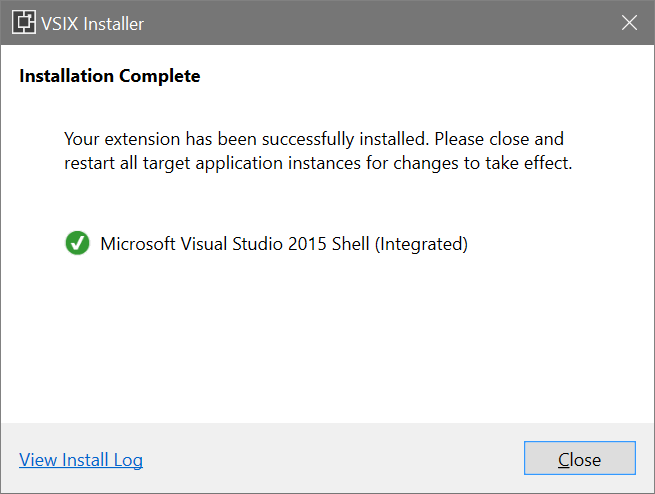Select the "Installation Complete" heading
Screen dimensions: 655x494
[110, 76]
